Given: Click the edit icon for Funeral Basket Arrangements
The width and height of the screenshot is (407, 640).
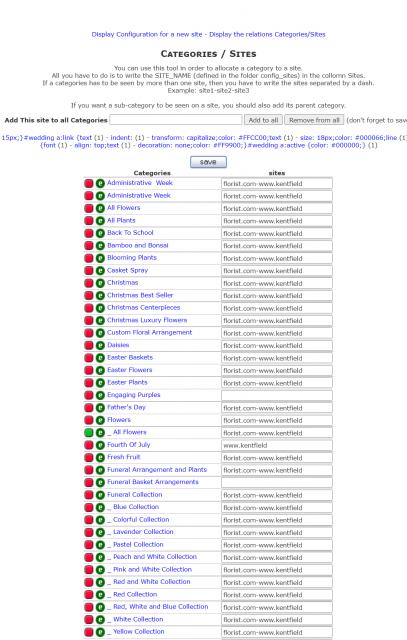Looking at the screenshot, I should pos(100,482).
